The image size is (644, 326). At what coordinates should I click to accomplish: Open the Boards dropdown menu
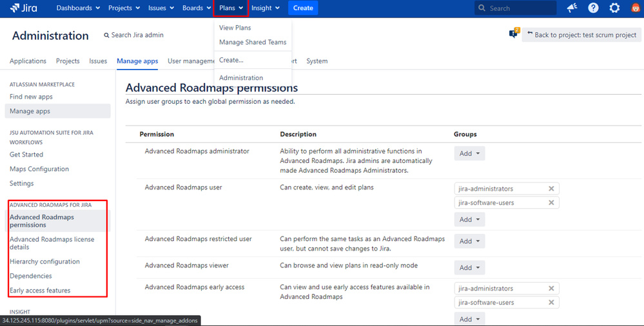(x=197, y=8)
